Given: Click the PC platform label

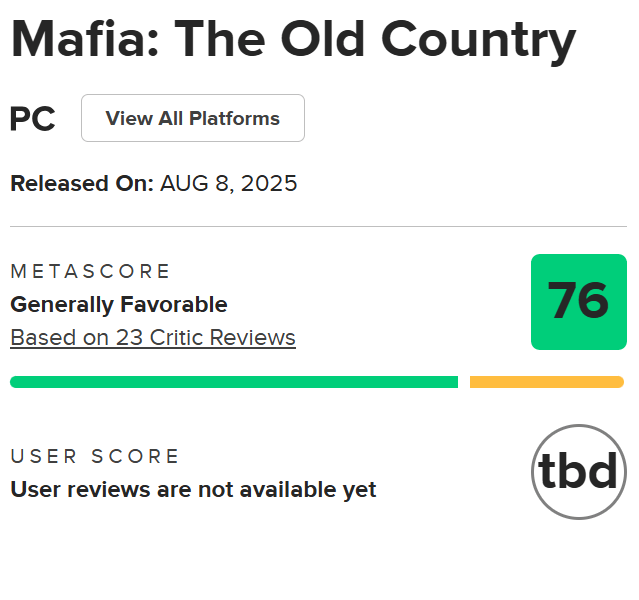Looking at the screenshot, I should 33,119.
